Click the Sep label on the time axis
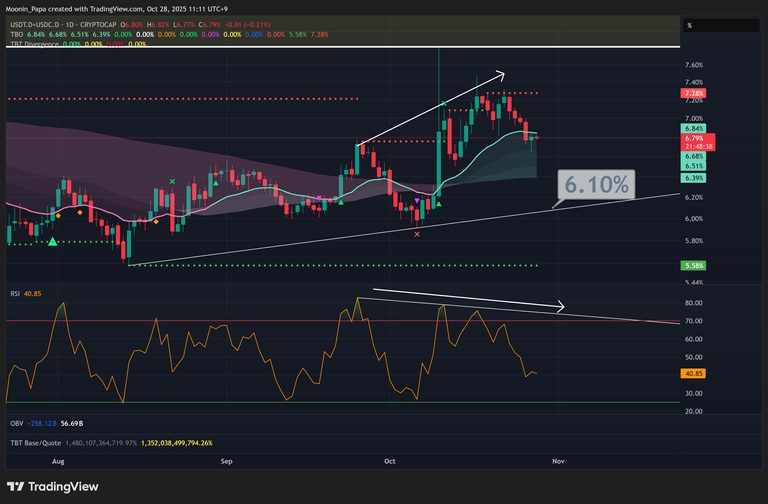The width and height of the screenshot is (768, 504). (x=227, y=461)
